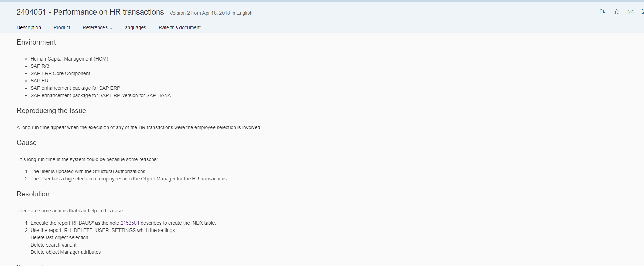Download the note as PDF
The image size is (644, 266).
click(x=603, y=12)
